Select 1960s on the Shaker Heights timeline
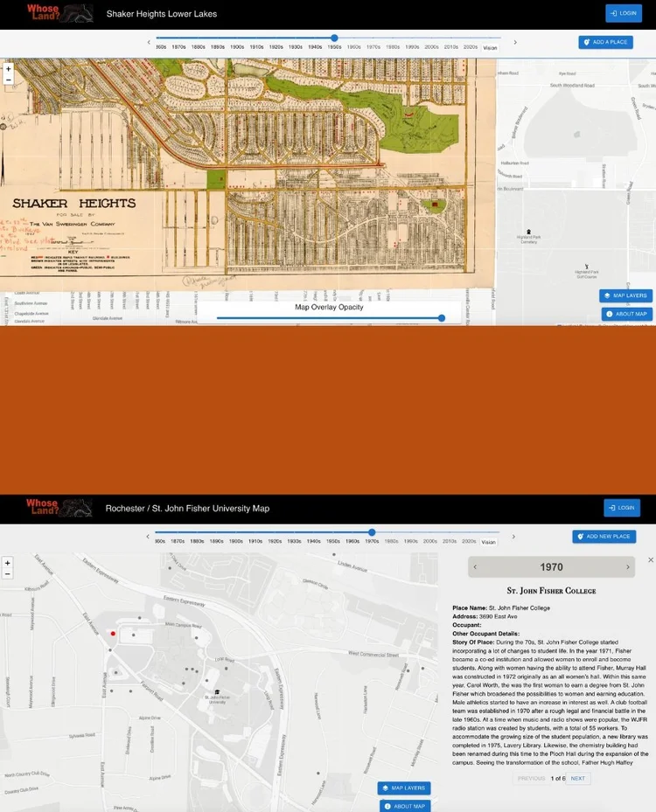 coord(353,47)
